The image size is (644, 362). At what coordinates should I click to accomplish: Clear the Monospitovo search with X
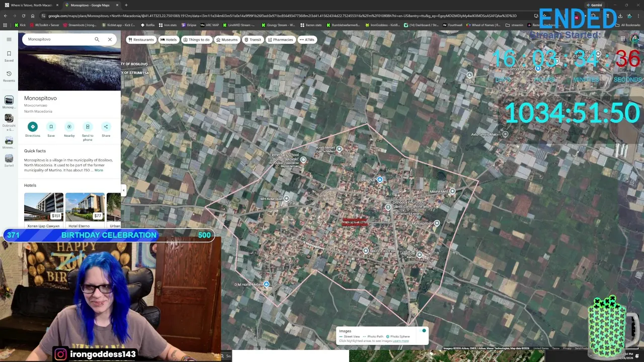pyautogui.click(x=110, y=39)
